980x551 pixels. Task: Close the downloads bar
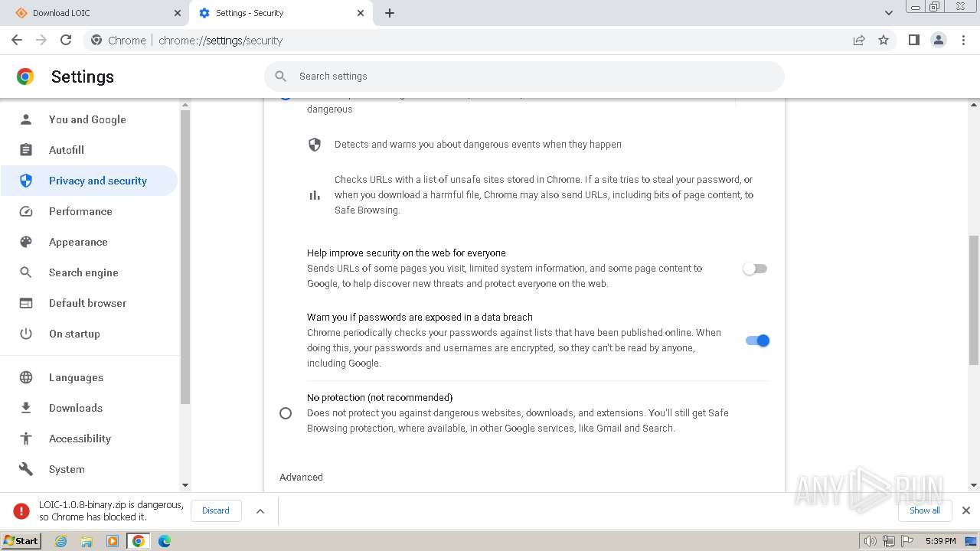point(965,510)
